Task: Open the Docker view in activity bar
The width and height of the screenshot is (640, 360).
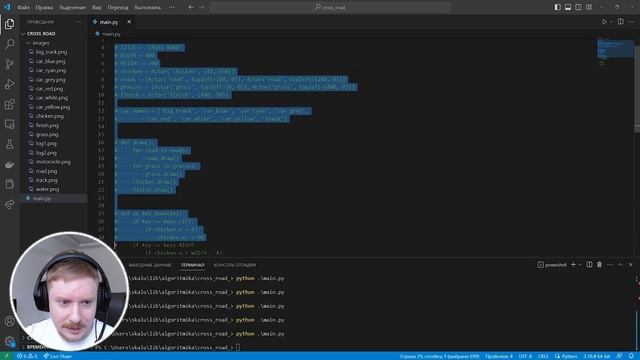Action: 9,164
